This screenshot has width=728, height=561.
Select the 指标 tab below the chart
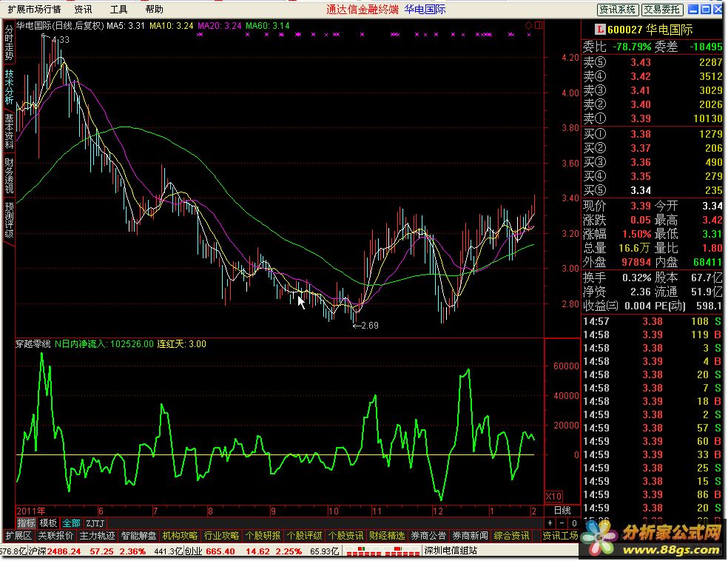point(26,523)
